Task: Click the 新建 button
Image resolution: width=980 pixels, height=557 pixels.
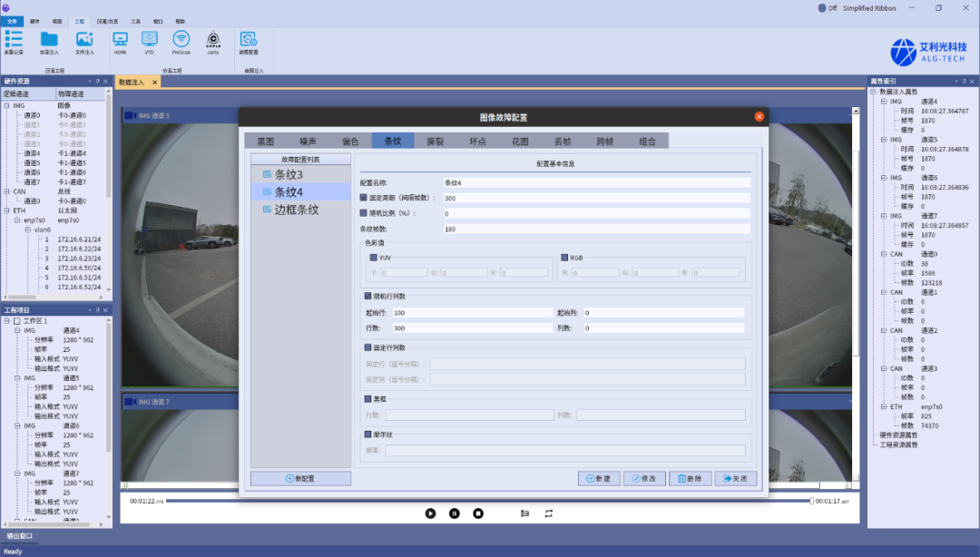Action: [599, 478]
